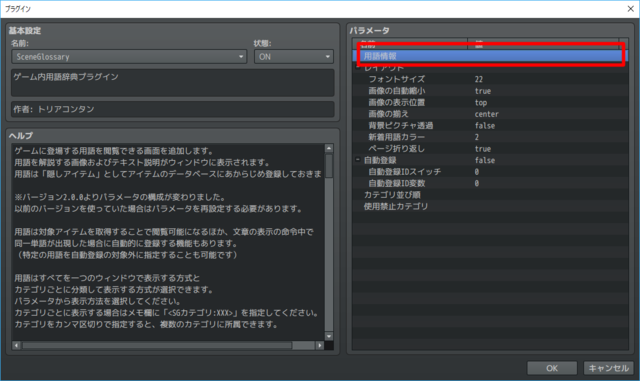Collapse the 自動登録 parameter group
Screen dimensions: 640x381
358,160
